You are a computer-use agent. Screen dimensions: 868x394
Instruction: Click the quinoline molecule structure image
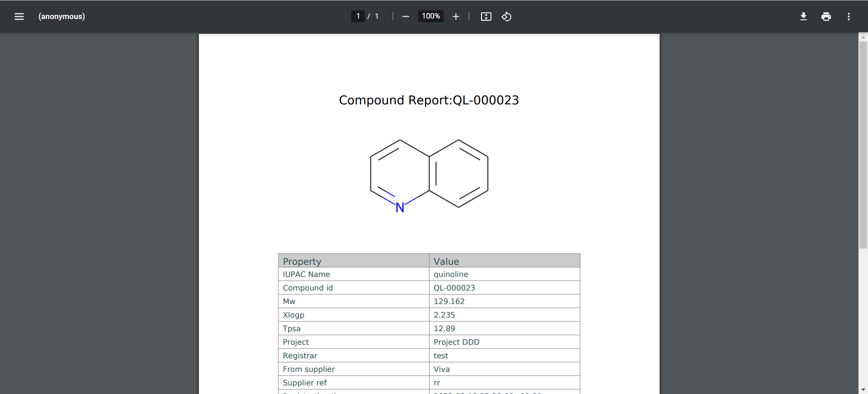pos(429,176)
